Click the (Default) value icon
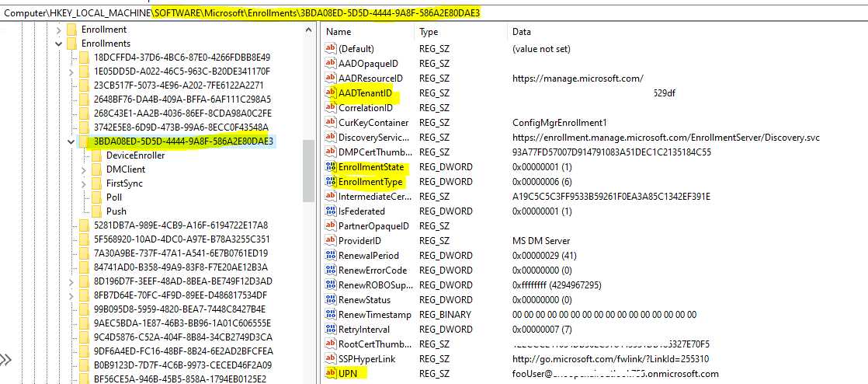Viewport: 868px width, 384px height. click(x=331, y=49)
